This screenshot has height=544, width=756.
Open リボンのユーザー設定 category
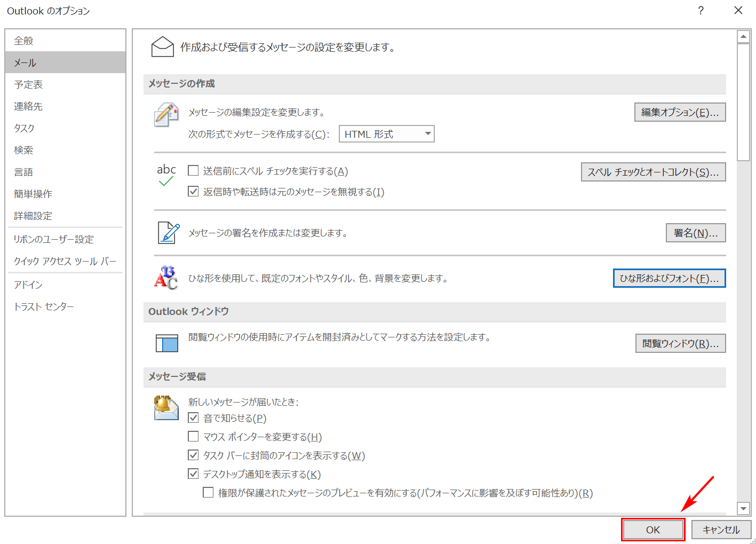(x=66, y=239)
